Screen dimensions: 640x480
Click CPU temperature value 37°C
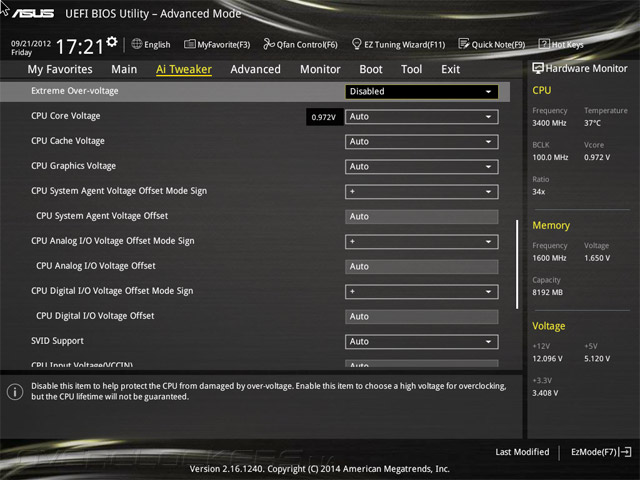592,123
